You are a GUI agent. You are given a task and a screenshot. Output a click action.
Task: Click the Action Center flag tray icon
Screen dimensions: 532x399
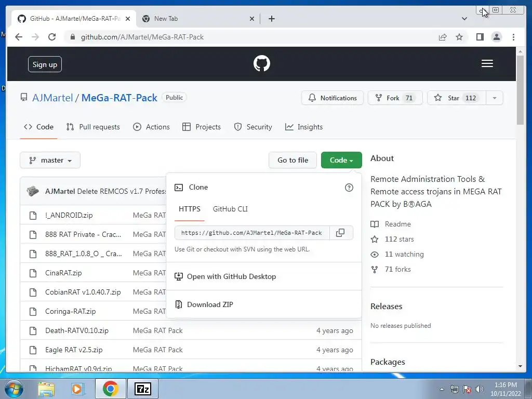[467, 389]
